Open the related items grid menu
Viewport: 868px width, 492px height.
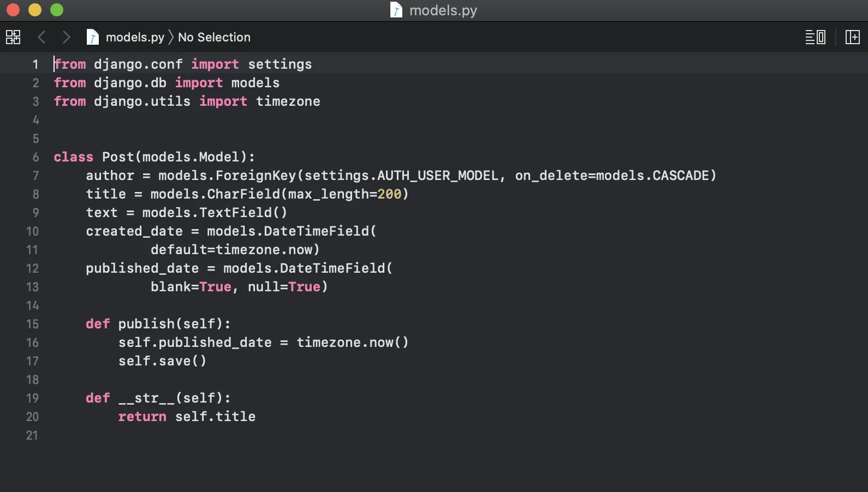click(x=13, y=37)
